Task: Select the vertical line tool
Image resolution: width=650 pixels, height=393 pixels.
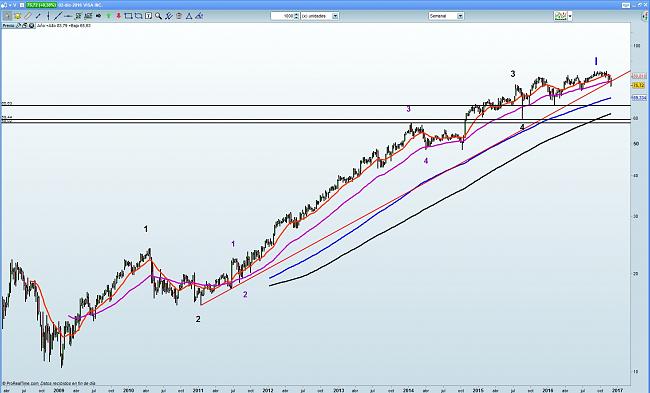Action: [48, 16]
